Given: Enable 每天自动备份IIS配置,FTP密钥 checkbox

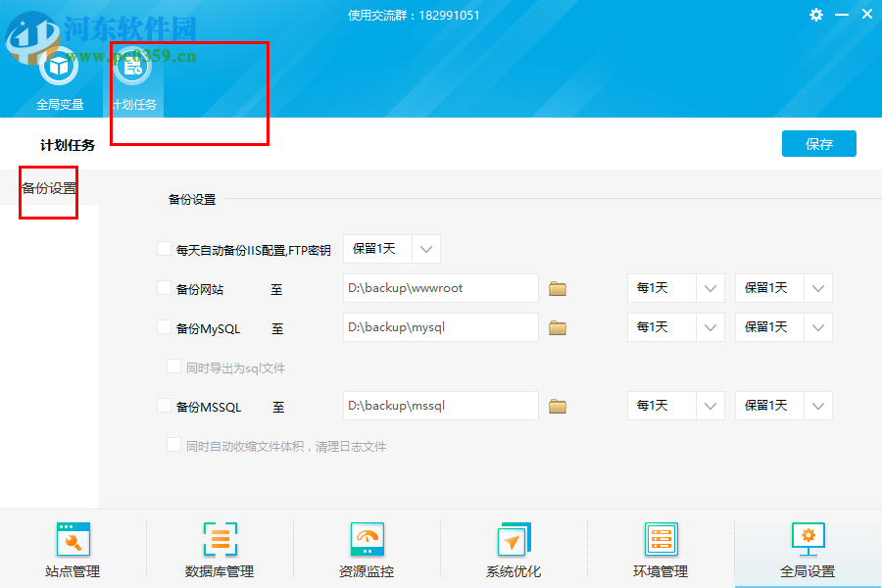Looking at the screenshot, I should point(164,249).
